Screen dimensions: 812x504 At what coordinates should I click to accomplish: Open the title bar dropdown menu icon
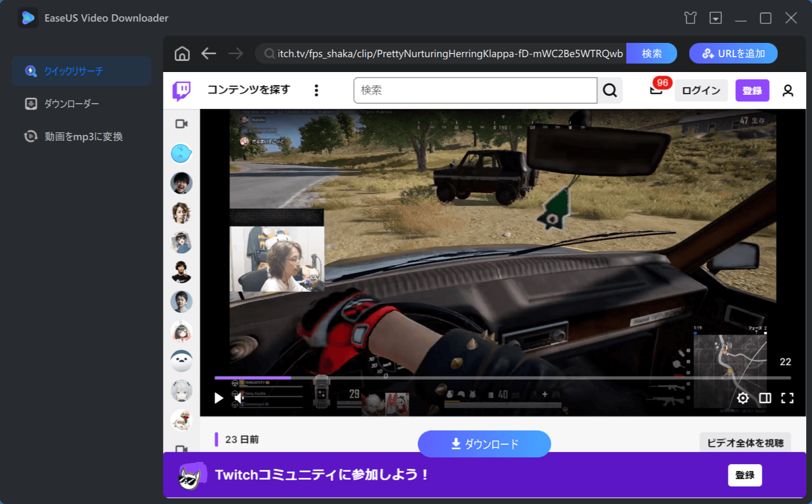[716, 18]
